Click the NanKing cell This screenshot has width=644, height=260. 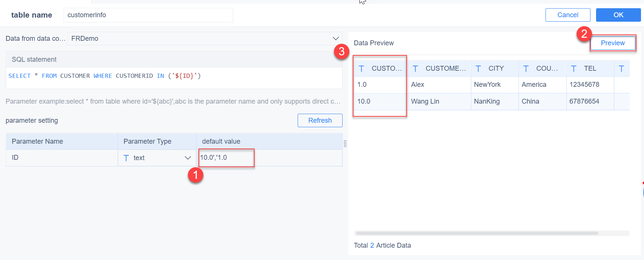(x=495, y=101)
